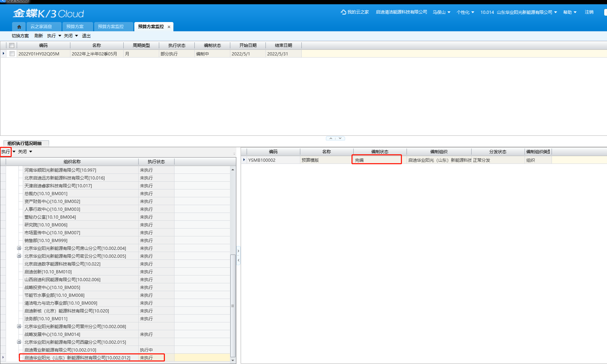The image size is (607, 364).
Task: Click splitter right-arrow expand handle
Action: 238,251
